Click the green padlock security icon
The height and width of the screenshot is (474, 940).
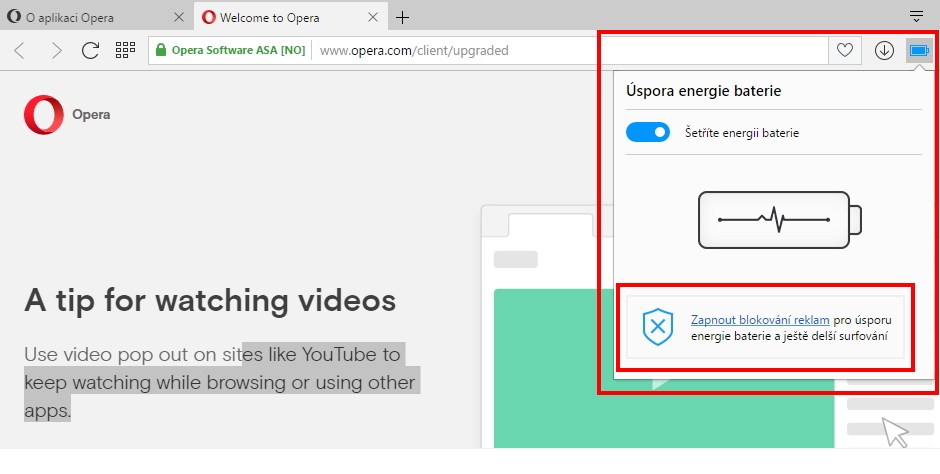click(160, 50)
